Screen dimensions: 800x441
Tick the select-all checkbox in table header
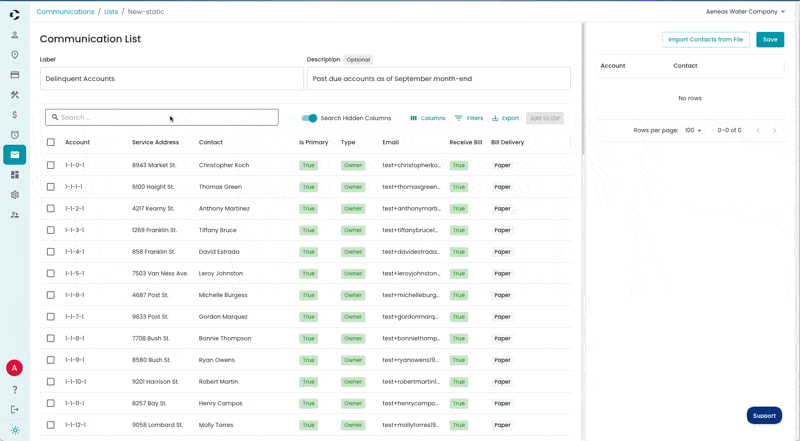pos(51,142)
